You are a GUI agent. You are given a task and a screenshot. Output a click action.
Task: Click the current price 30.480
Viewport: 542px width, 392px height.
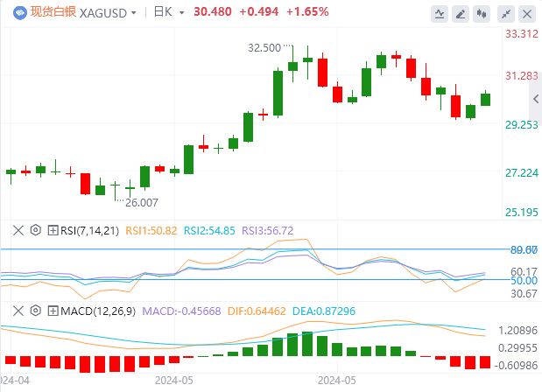point(213,12)
